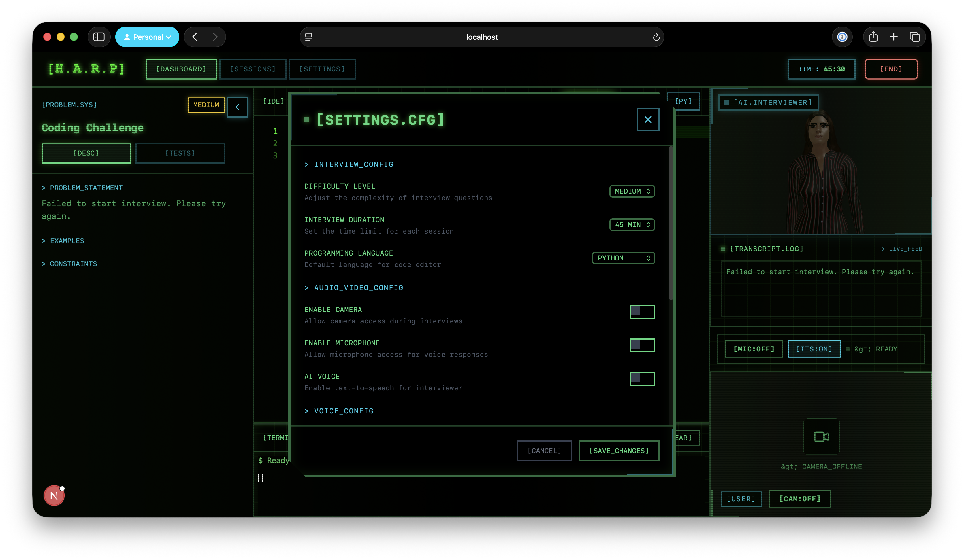Show the tab overview icon

(x=914, y=37)
